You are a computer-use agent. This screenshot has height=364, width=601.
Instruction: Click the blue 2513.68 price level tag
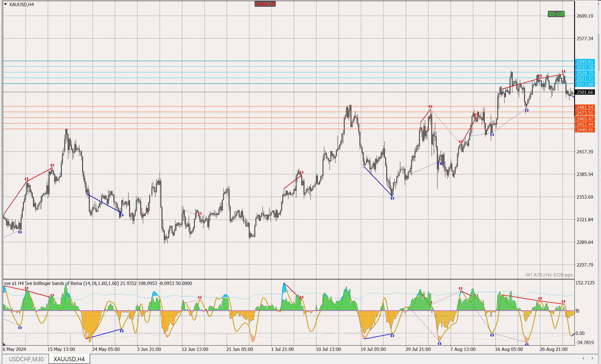(x=585, y=84)
